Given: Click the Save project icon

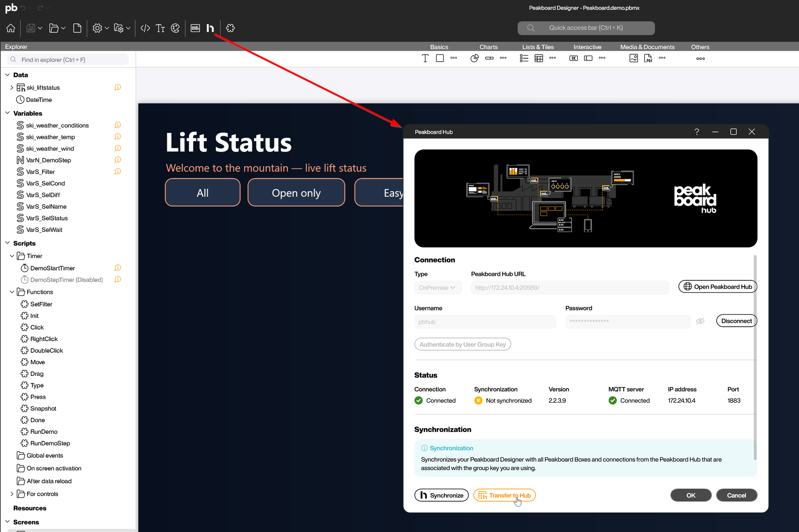Looking at the screenshot, I should tap(31, 28).
